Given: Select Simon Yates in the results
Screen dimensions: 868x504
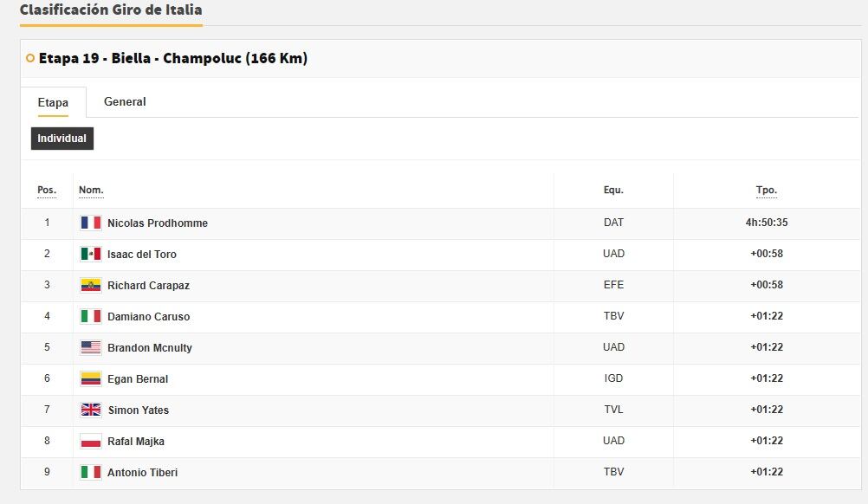Looking at the screenshot, I should point(139,410).
